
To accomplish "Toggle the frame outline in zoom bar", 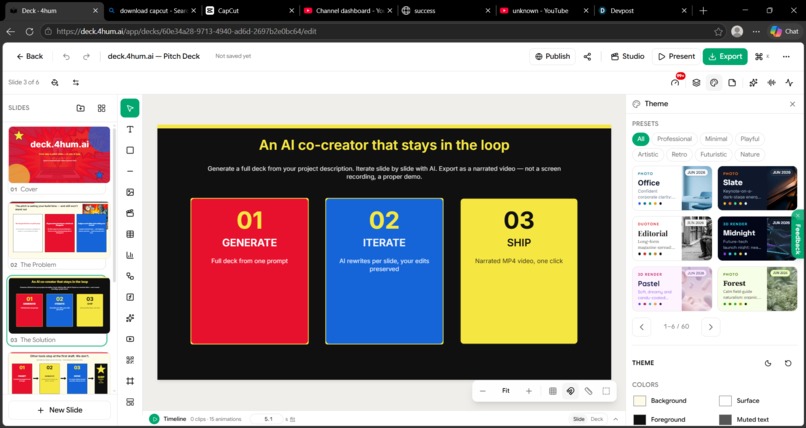I will point(606,391).
